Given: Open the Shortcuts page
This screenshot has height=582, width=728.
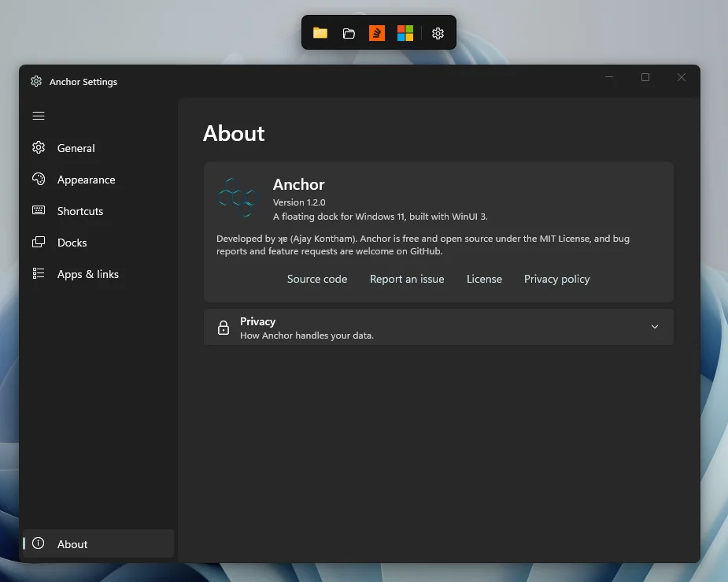Looking at the screenshot, I should [98, 211].
